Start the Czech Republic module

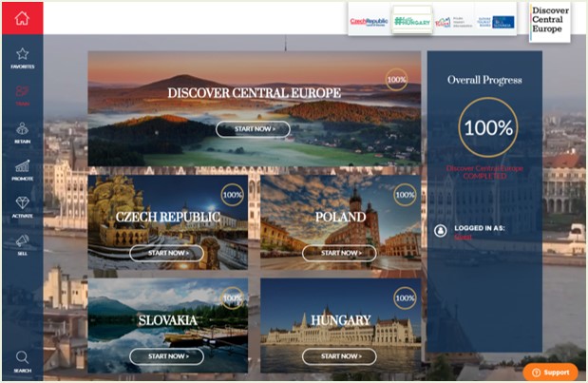point(166,253)
